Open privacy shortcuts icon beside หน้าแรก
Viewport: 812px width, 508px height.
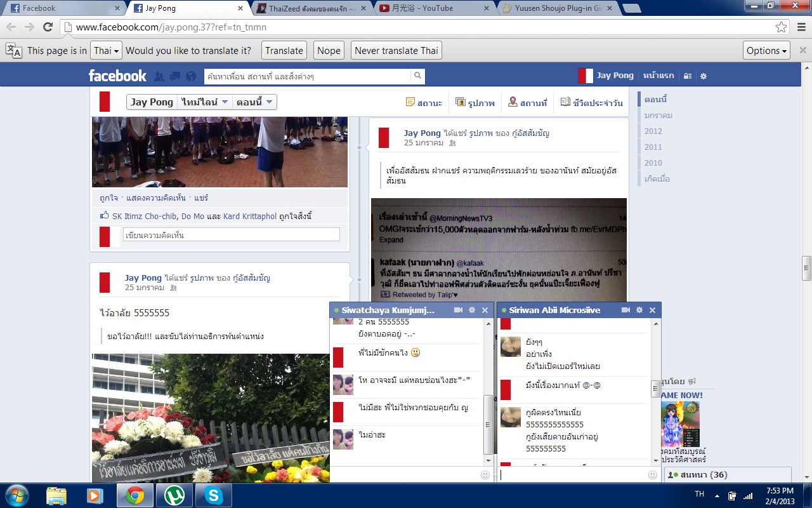pos(688,76)
